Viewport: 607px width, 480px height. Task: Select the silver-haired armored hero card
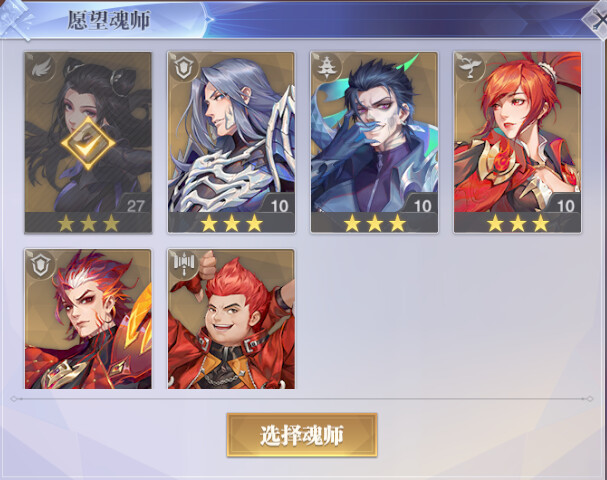coord(231,142)
